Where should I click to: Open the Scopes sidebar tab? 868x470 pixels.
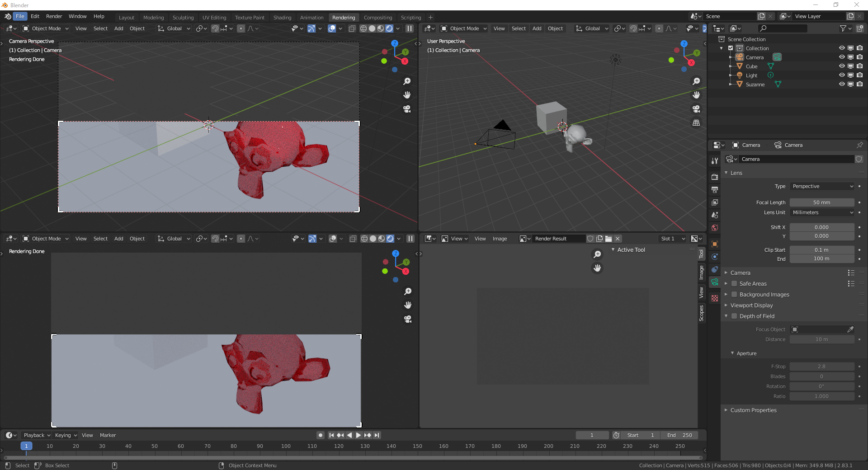[x=701, y=313]
